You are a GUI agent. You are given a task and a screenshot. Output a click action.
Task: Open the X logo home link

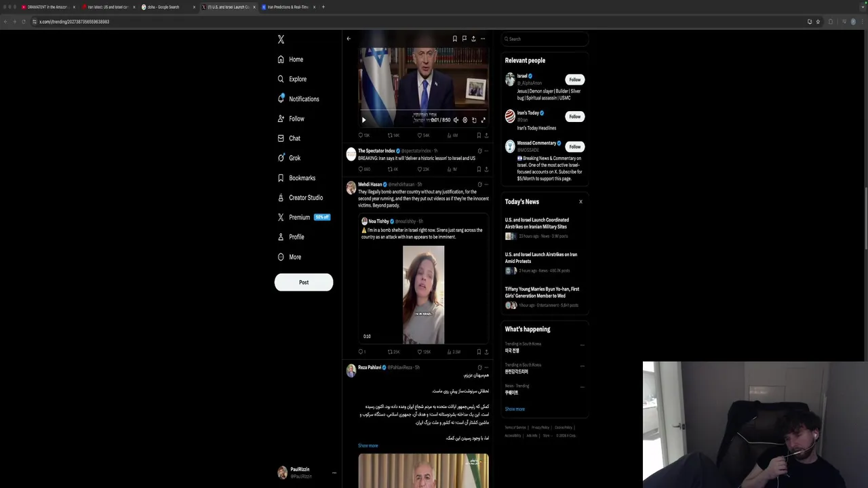[281, 39]
